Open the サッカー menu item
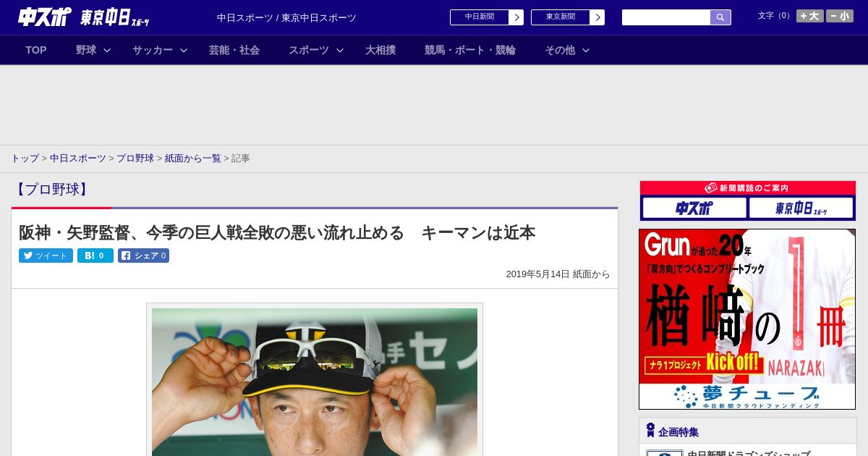The width and height of the screenshot is (868, 456). pyautogui.click(x=153, y=50)
